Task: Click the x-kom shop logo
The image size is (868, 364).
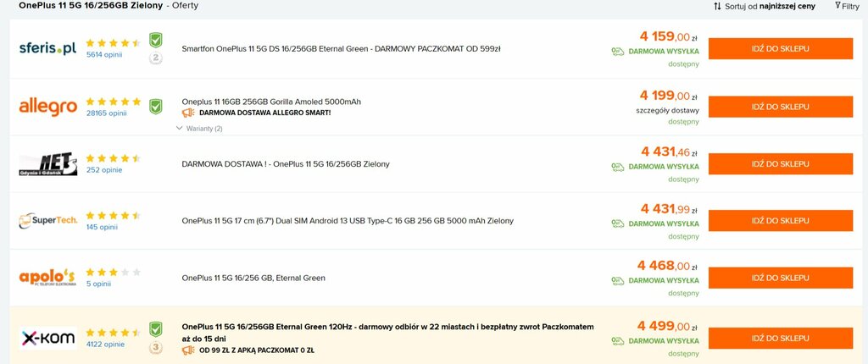Action: point(47,338)
